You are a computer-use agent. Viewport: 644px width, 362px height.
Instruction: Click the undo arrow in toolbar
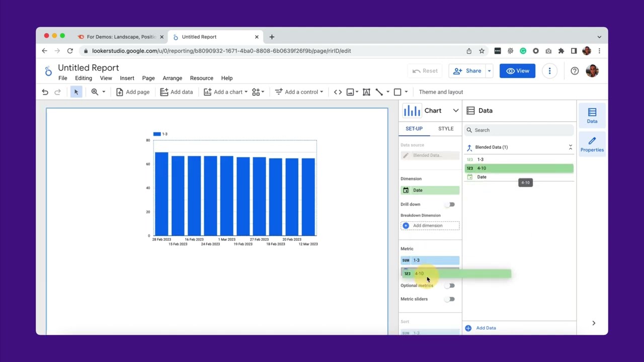pyautogui.click(x=45, y=92)
